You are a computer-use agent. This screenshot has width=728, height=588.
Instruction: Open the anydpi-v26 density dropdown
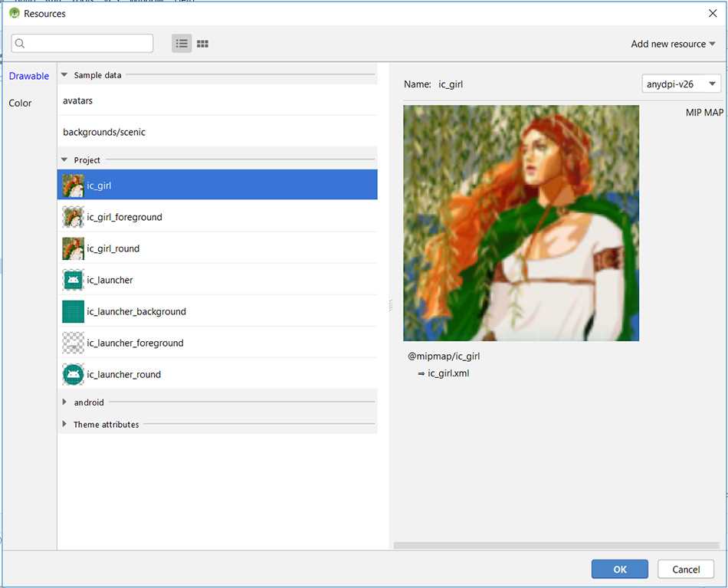tap(680, 84)
